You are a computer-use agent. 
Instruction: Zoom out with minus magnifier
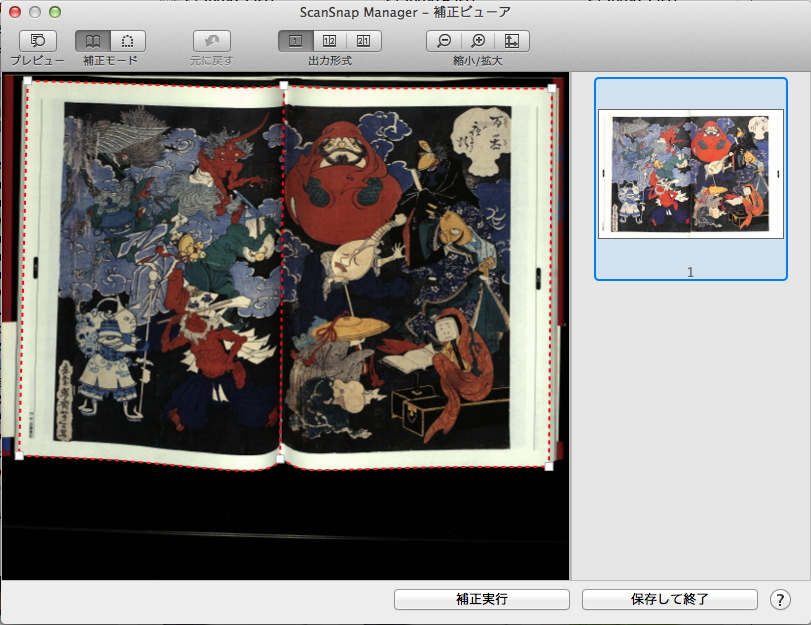click(444, 41)
